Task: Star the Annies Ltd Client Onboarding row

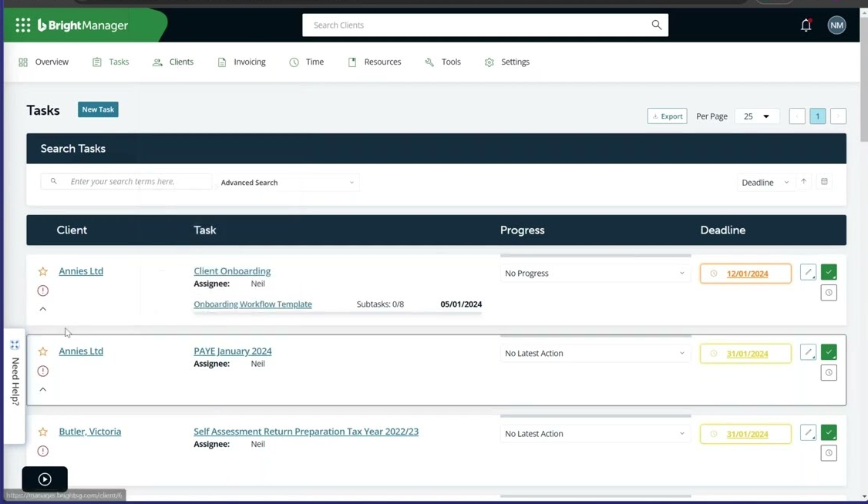Action: point(43,271)
